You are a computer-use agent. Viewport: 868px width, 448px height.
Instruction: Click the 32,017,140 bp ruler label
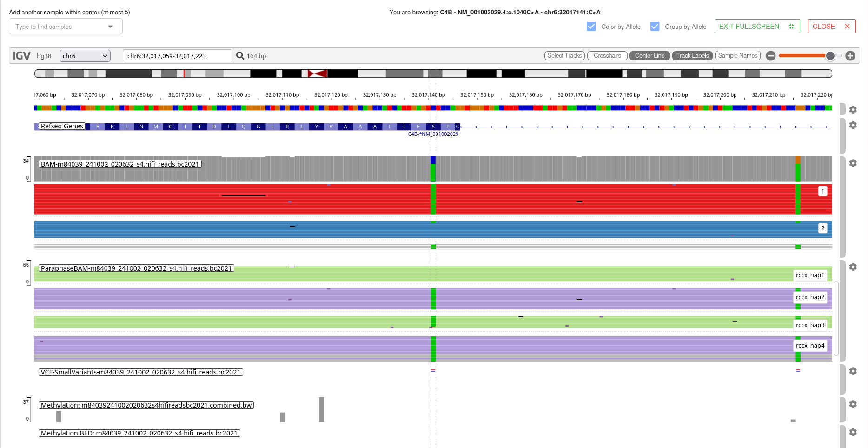(428, 95)
